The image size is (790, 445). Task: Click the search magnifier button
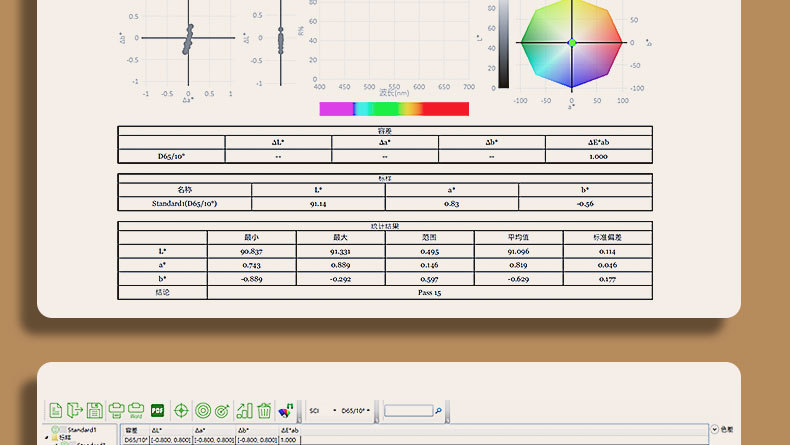click(x=438, y=411)
